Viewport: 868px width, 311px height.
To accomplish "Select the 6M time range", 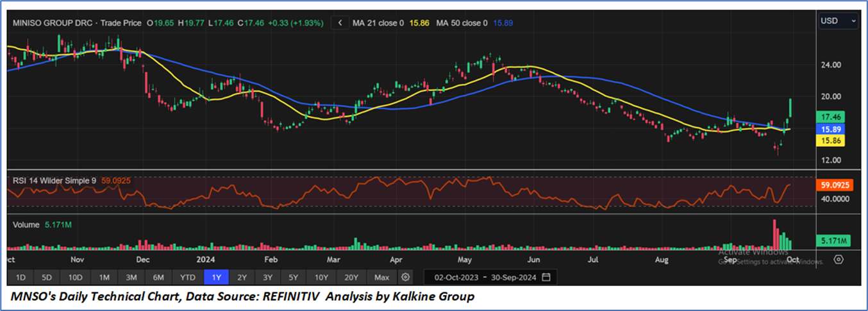I will [x=158, y=277].
